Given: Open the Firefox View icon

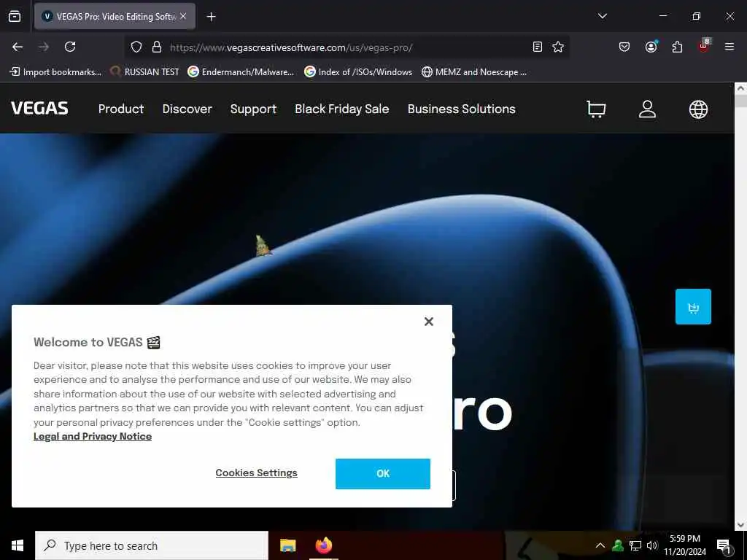Looking at the screenshot, I should point(15,16).
